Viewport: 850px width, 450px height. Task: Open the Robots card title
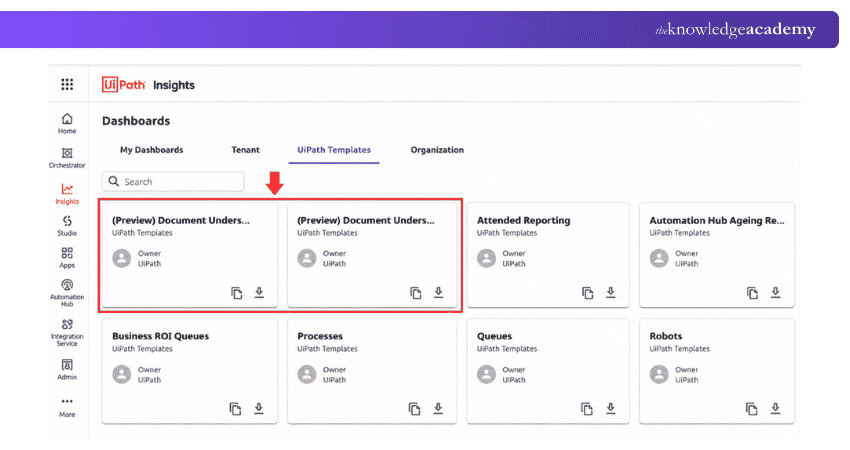[666, 336]
